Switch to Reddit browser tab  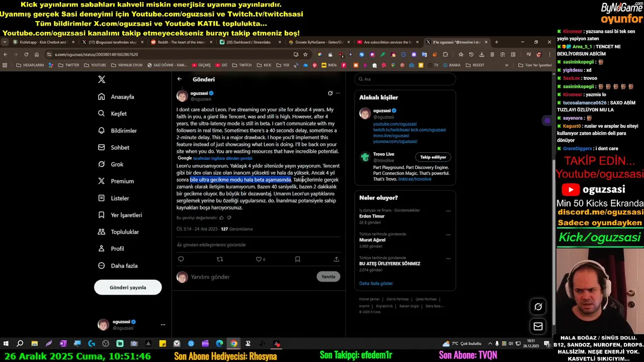pos(182,42)
